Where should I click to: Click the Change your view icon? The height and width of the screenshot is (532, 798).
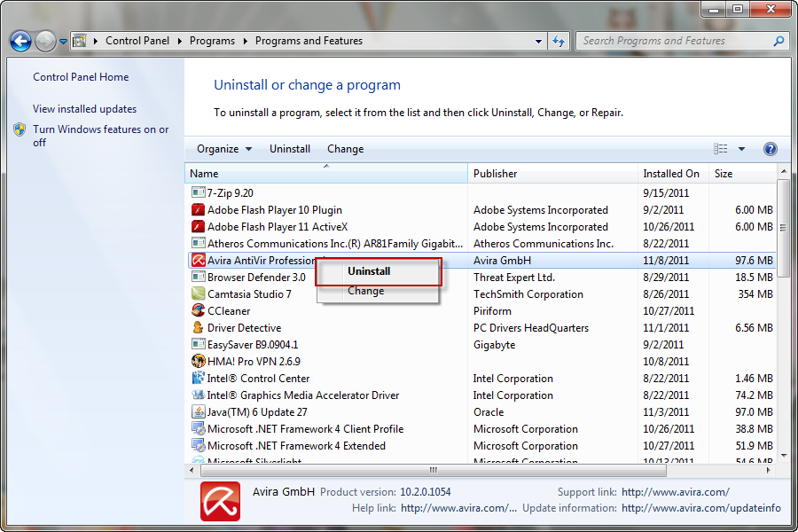(720, 149)
